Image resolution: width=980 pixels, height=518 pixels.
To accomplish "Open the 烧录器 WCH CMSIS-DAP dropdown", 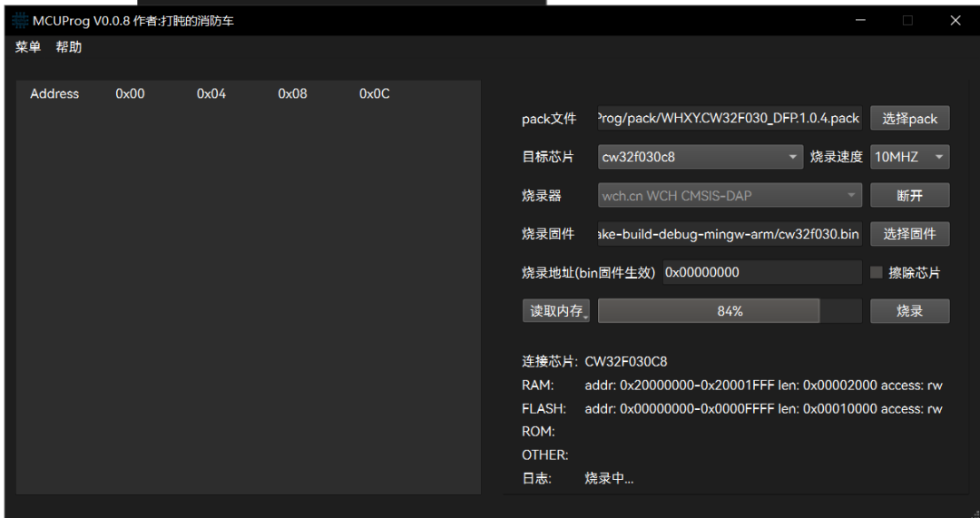I will click(730, 195).
